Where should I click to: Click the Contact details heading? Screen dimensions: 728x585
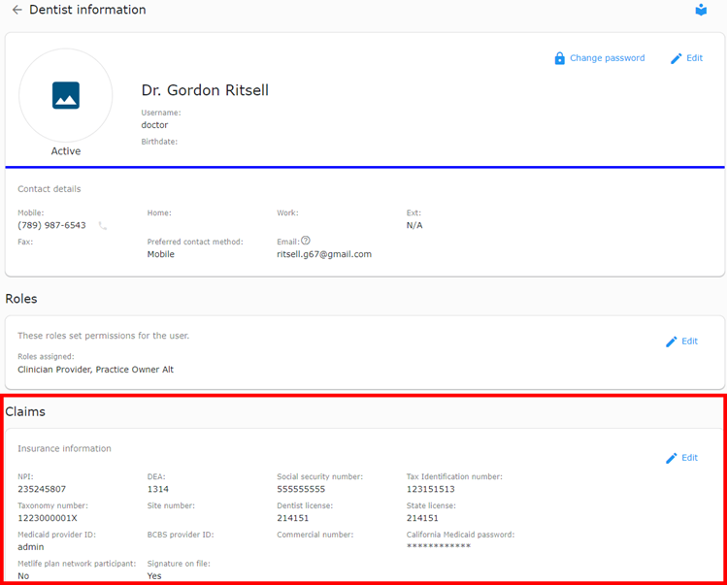point(50,189)
